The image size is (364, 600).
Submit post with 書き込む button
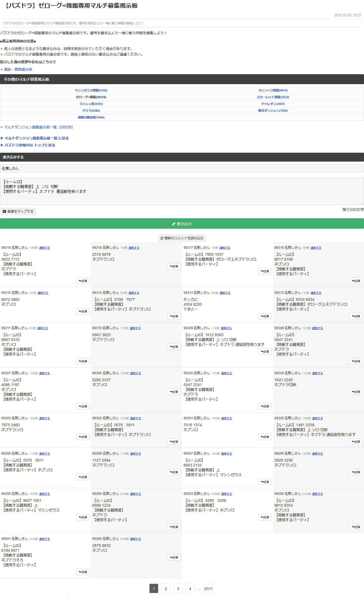[x=182, y=224]
